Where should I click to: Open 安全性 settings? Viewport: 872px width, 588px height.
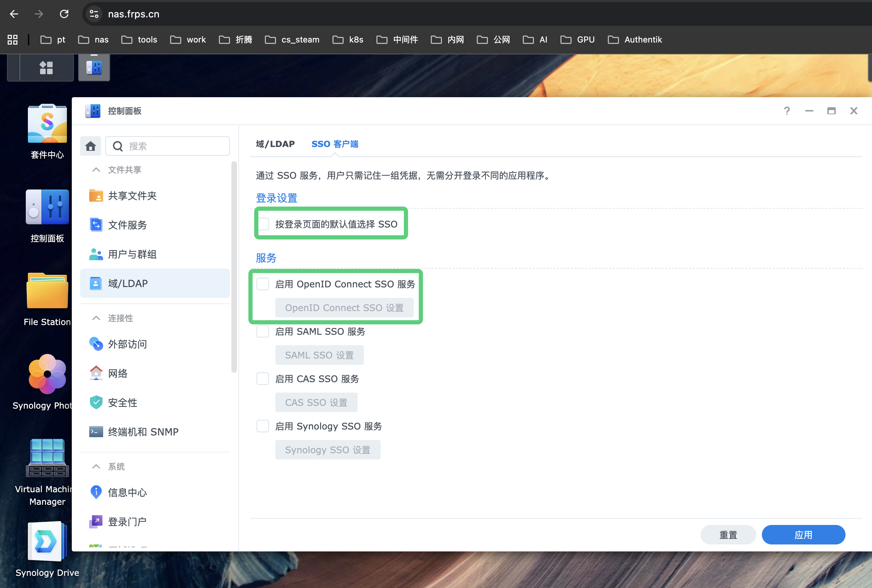click(x=122, y=402)
